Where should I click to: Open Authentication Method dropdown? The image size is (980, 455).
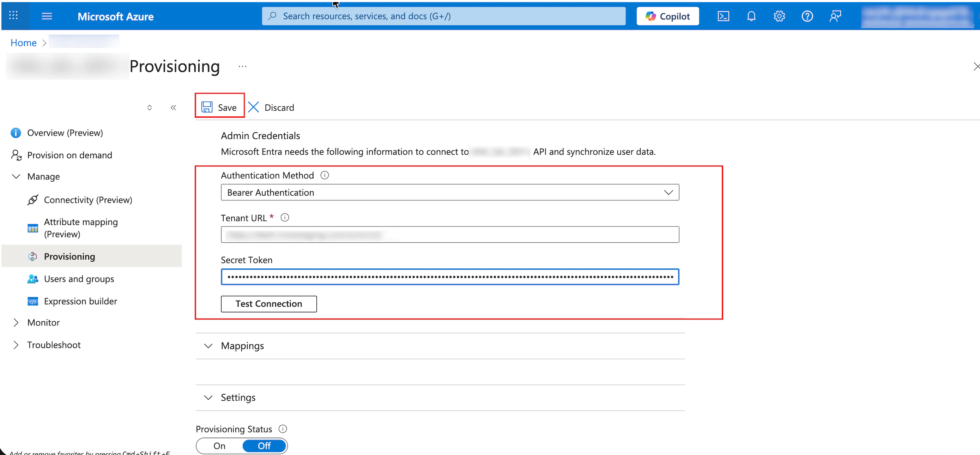450,193
